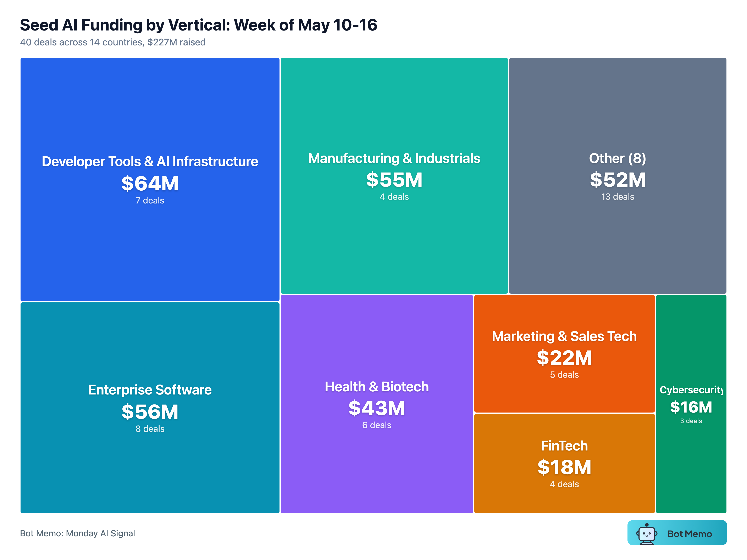Click the chart title Seed AI Funding by Vertical
This screenshot has width=747, height=560.
click(199, 25)
